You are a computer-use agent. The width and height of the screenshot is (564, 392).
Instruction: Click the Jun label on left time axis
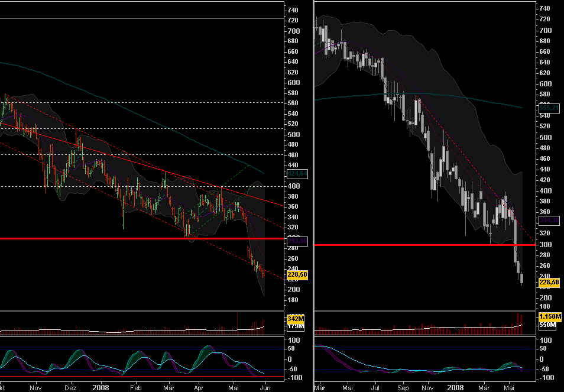(x=265, y=387)
